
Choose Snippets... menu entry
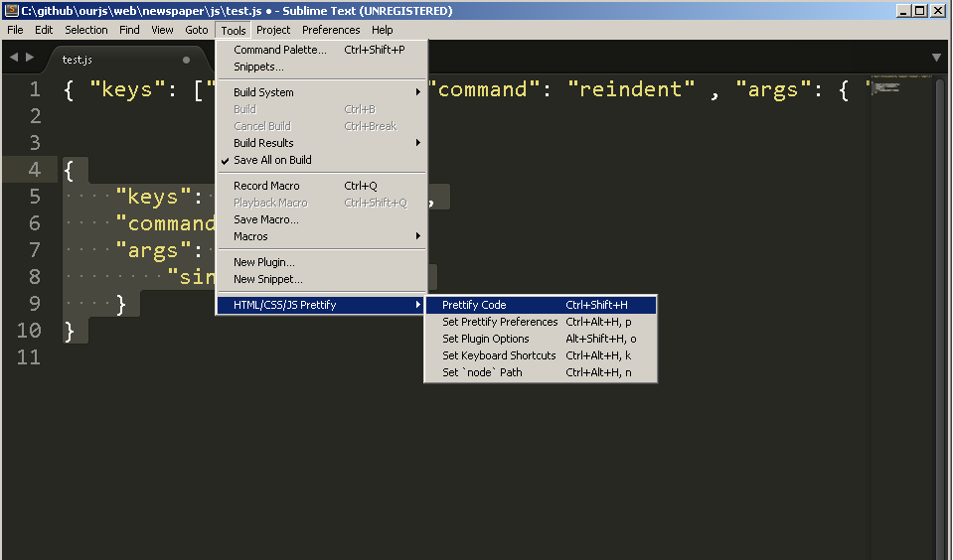(x=322, y=67)
